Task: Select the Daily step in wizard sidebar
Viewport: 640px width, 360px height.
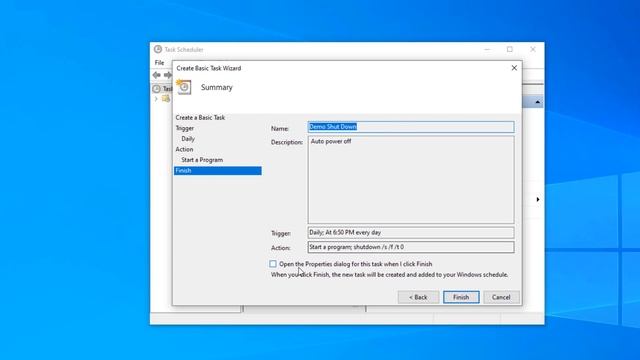Action: 188,139
